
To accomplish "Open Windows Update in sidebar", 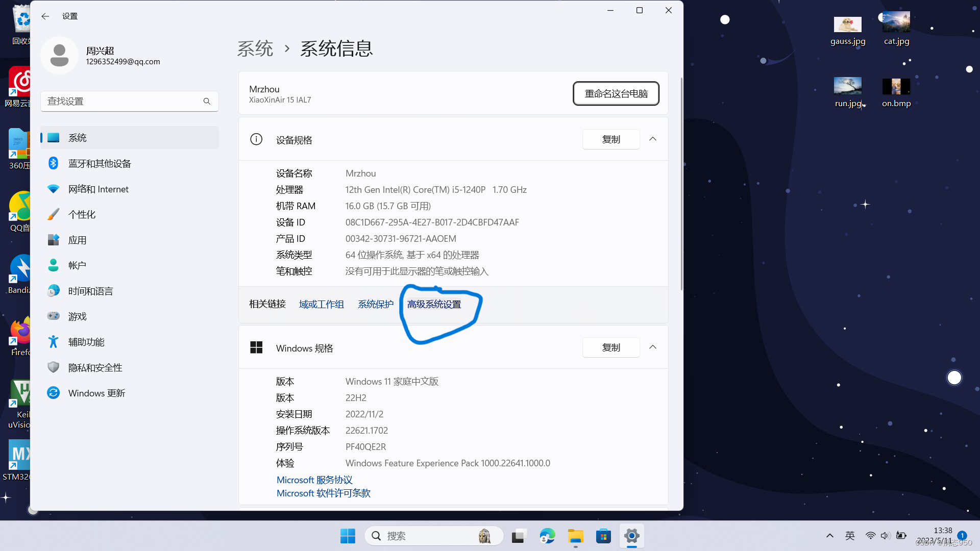I will coord(96,393).
